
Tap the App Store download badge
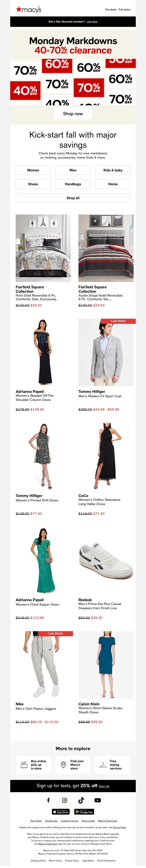click(61, 812)
